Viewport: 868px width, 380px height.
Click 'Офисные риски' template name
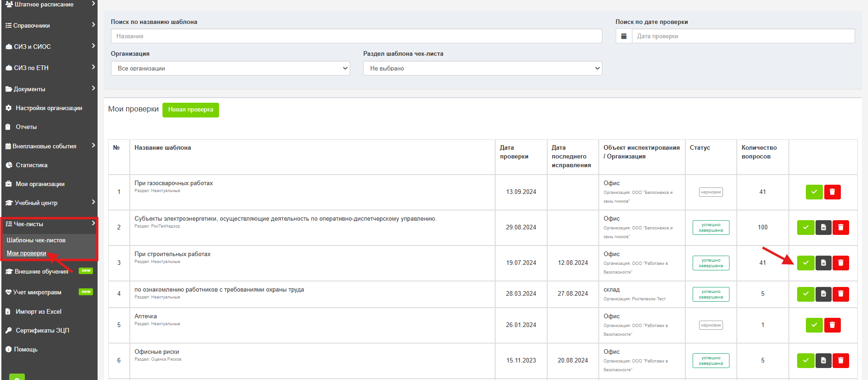[x=156, y=352]
